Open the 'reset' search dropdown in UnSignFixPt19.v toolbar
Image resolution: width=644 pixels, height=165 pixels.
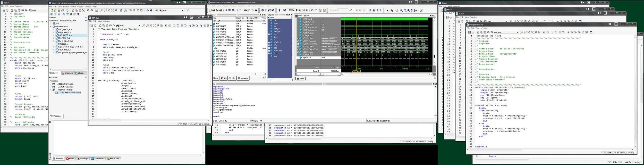click(x=517, y=32)
